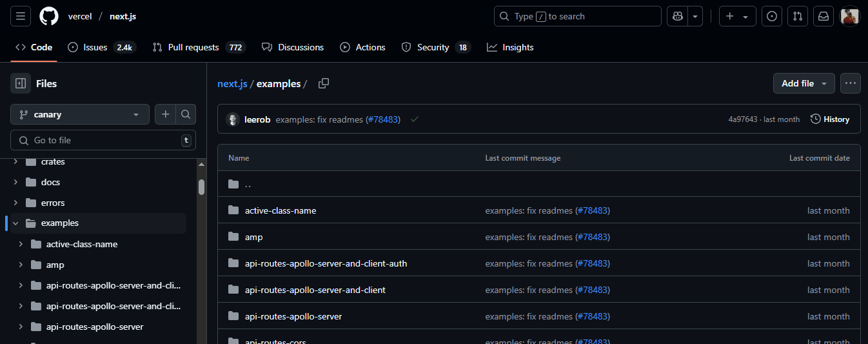
Task: Open next.js repository link in header
Action: click(x=123, y=16)
